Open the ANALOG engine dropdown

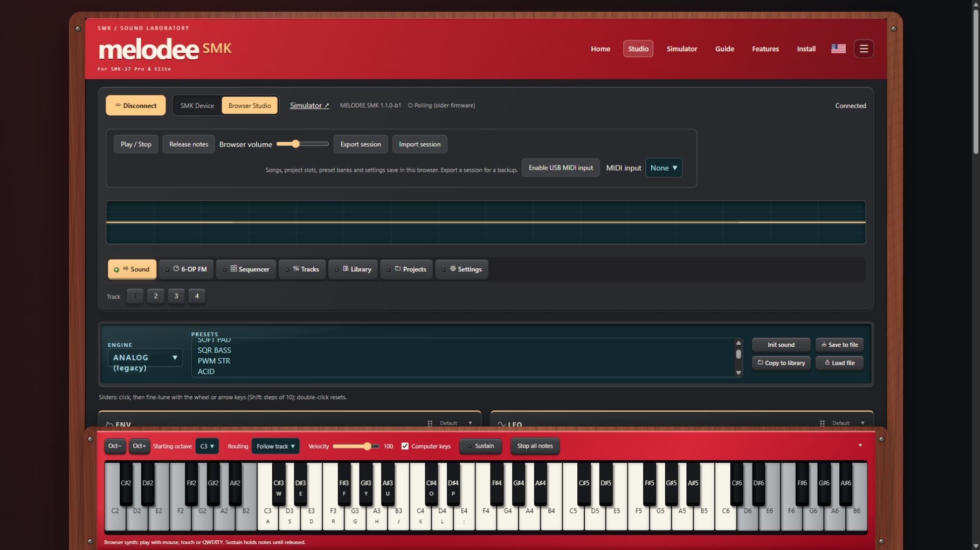coord(145,358)
